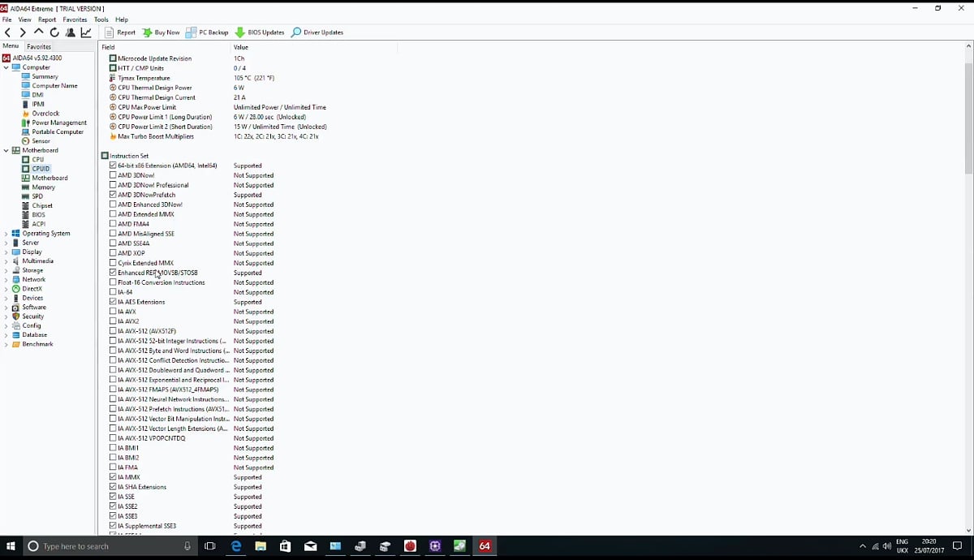Expand the Operating System branch
The width and height of the screenshot is (974, 560).
point(6,233)
